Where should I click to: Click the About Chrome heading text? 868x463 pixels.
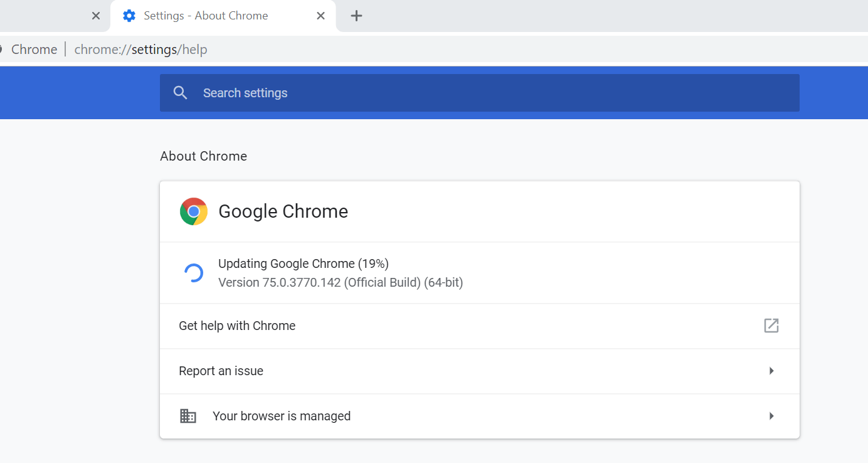tap(204, 156)
